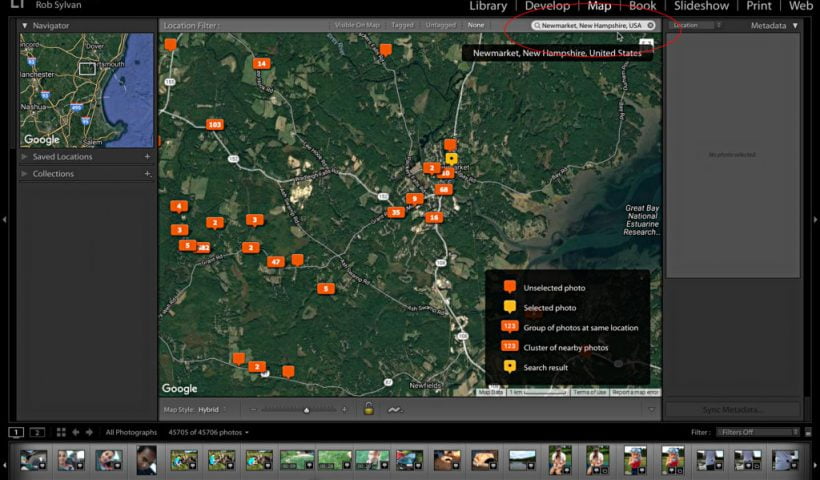Switch to the Web module
The image size is (820, 480).
coord(800,6)
